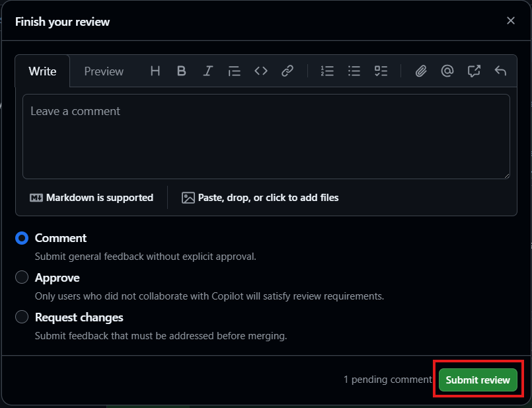The width and height of the screenshot is (532, 408).
Task: Select the Request changes radio option
Action: tap(22, 317)
